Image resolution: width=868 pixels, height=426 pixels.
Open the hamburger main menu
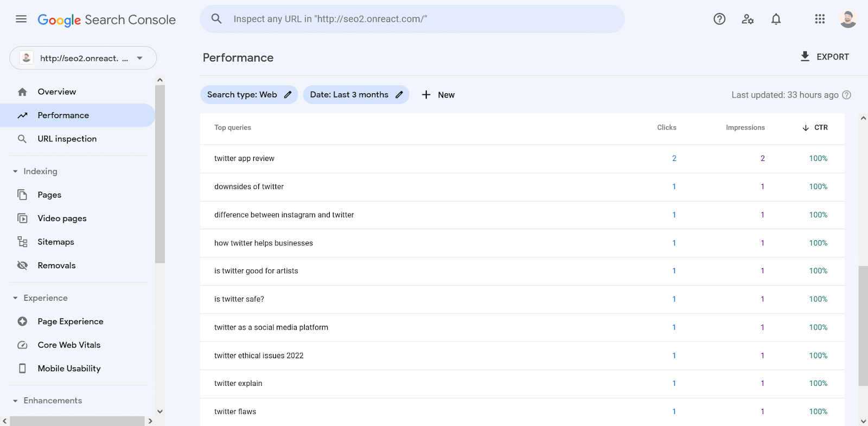[21, 19]
